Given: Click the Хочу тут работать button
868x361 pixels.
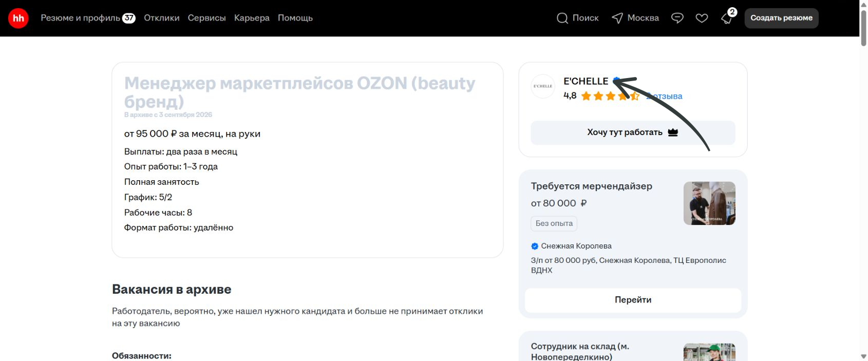Looking at the screenshot, I should 633,132.
